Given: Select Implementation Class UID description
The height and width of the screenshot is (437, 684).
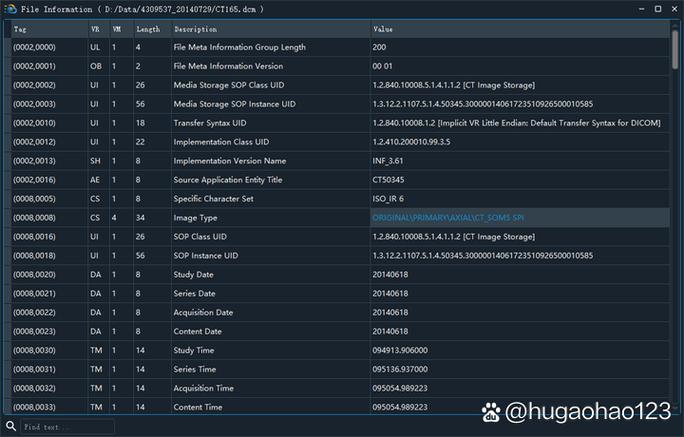Looking at the screenshot, I should [x=221, y=142].
